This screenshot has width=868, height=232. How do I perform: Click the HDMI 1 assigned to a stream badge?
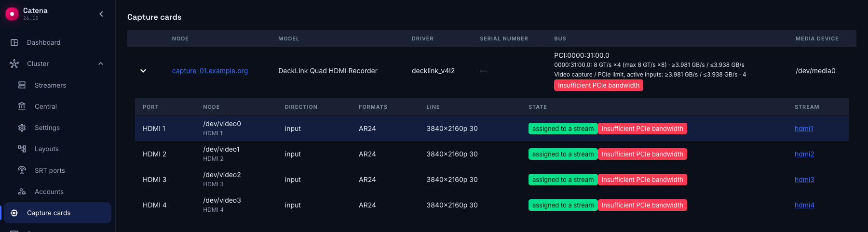(x=563, y=129)
